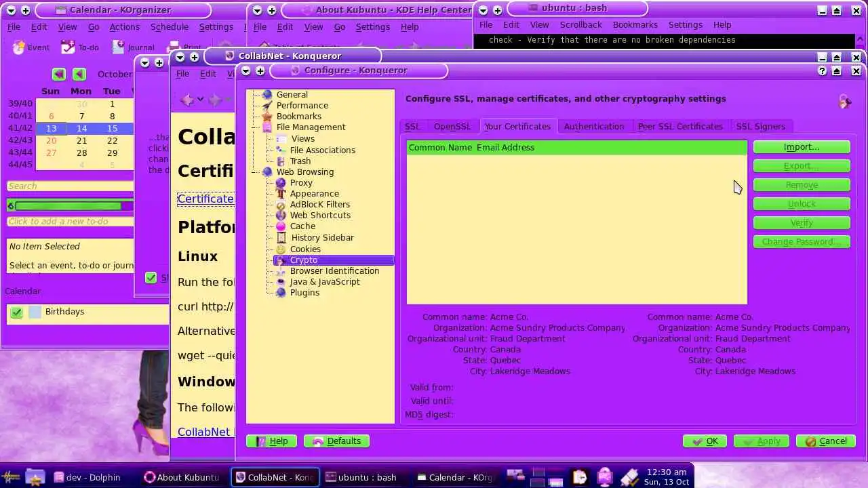This screenshot has height=488, width=868.
Task: Click What's This help button in dialog titlebar
Action: pyautogui.click(x=823, y=70)
